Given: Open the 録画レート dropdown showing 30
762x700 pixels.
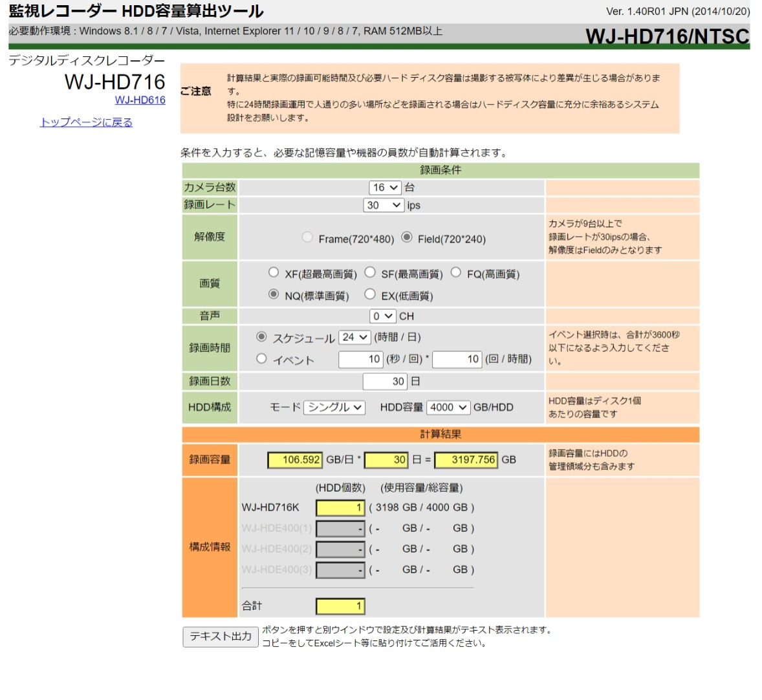Looking at the screenshot, I should [x=384, y=205].
